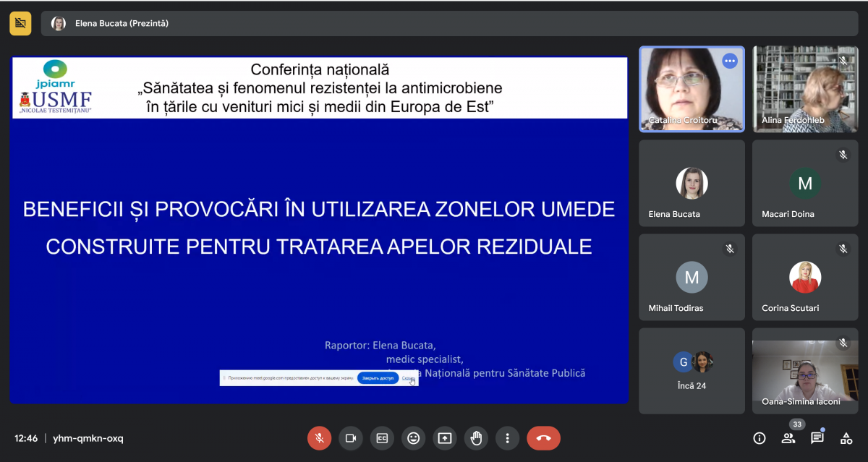Select Oana-Simina Iaconi's video tile
This screenshot has width=868, height=462.
coord(804,371)
